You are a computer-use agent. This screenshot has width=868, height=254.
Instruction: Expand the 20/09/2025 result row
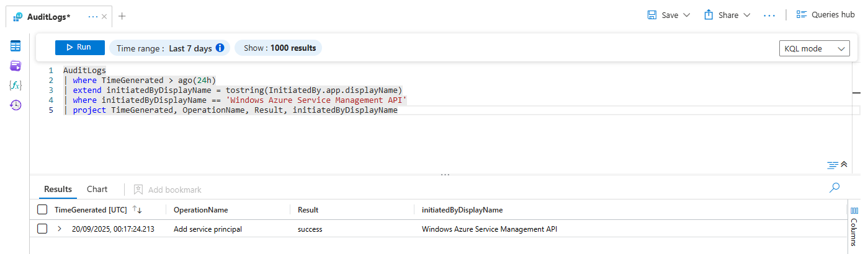click(60, 229)
